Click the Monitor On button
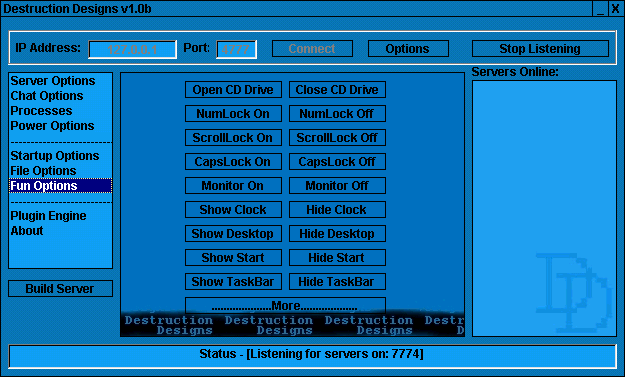Screen dimensions: 625x377 click(233, 185)
